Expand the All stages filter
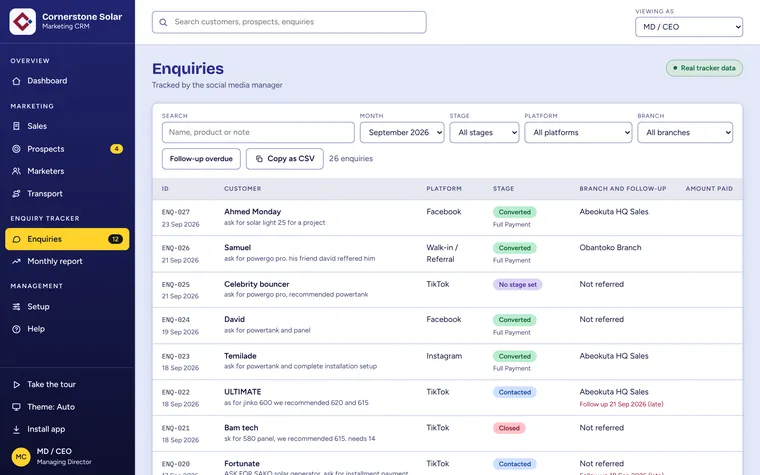Image resolution: width=760 pixels, height=475 pixels. [x=484, y=132]
